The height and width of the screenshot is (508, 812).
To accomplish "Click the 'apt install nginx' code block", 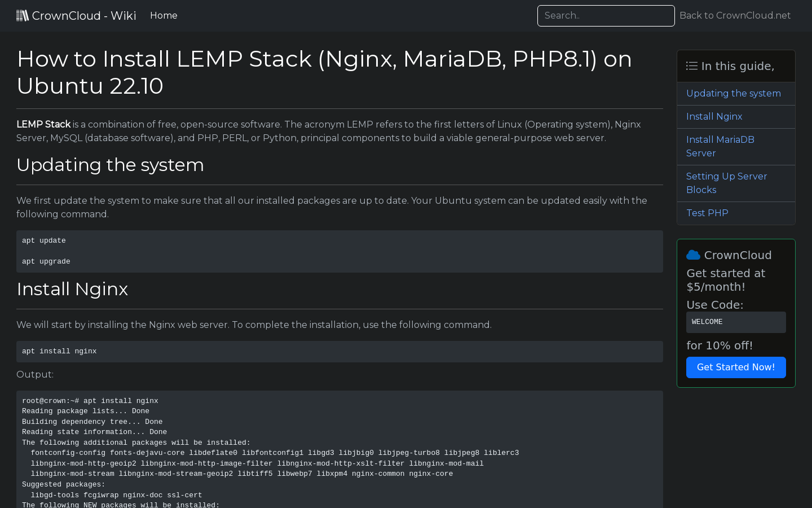I will 339,352.
